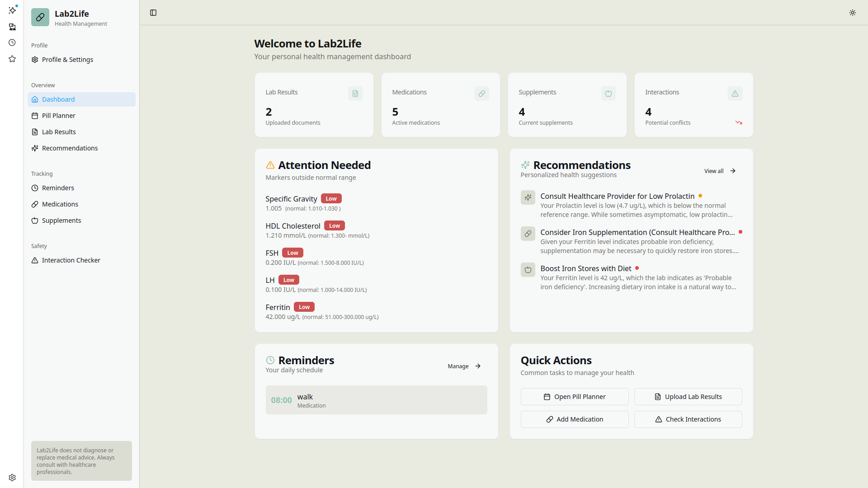
Task: Go to Interaction Checker in sidebar
Action: [71, 260]
